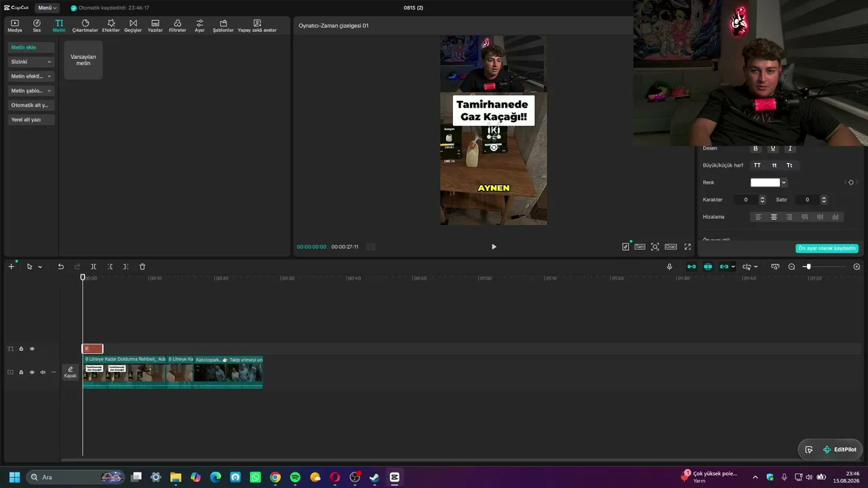Zoom in the timeline
The image size is (868, 488).
pyautogui.click(x=856, y=266)
